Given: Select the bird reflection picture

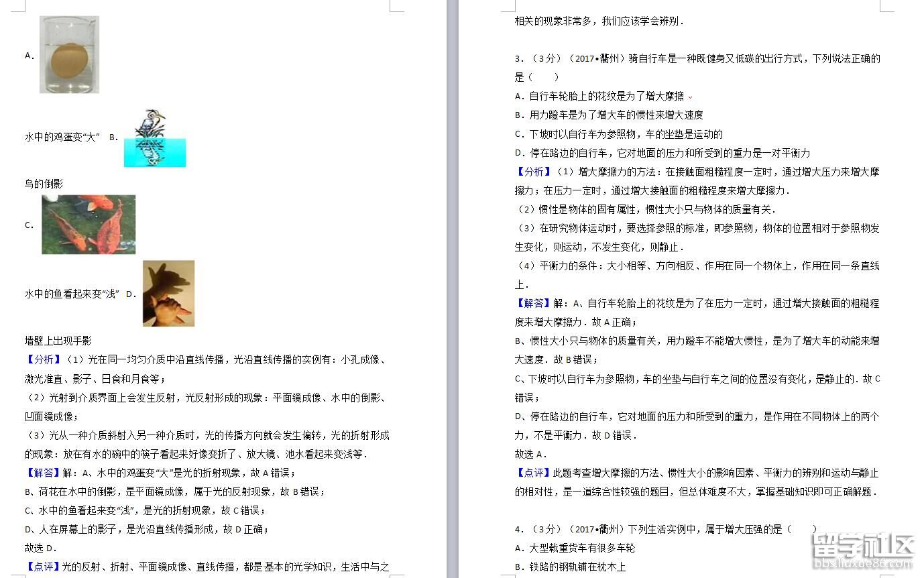Looking at the screenshot, I should click(x=154, y=139).
